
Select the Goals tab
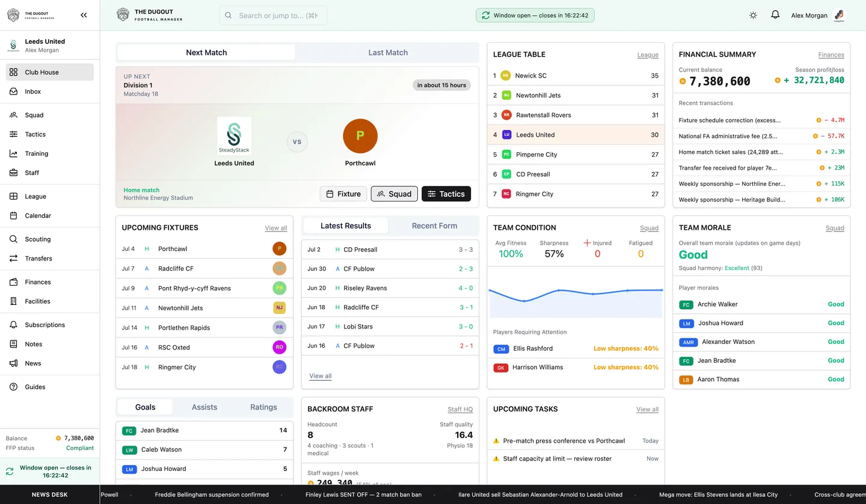(145, 407)
